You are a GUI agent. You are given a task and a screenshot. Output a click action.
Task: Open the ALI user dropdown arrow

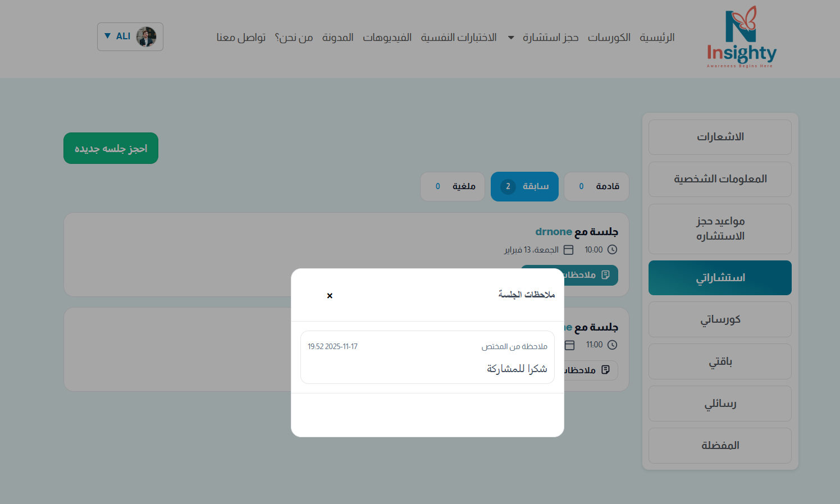[x=108, y=36]
